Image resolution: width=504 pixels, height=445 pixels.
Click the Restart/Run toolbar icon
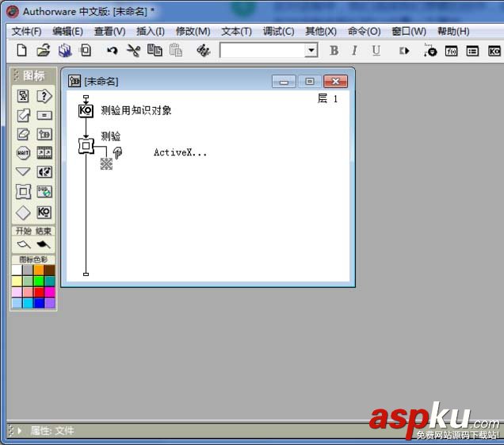(x=404, y=51)
